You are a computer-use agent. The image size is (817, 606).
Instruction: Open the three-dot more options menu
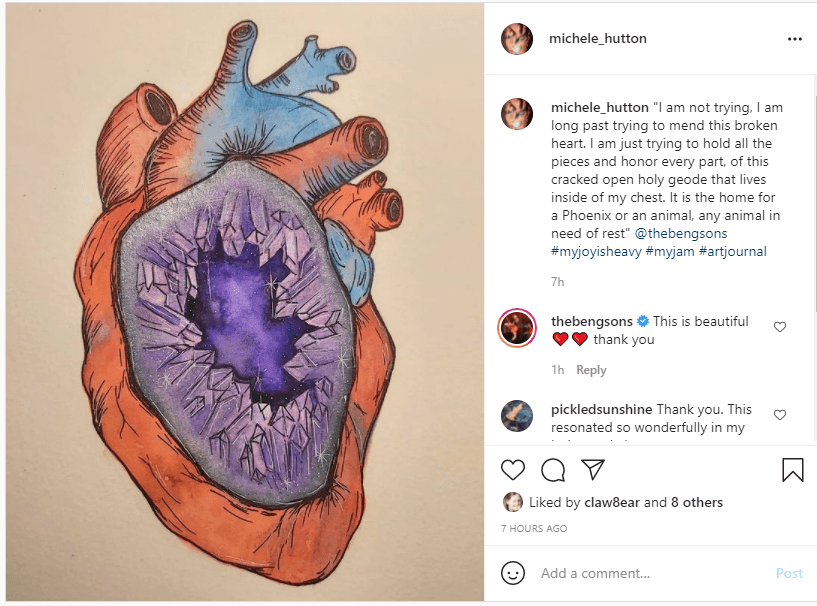(795, 39)
